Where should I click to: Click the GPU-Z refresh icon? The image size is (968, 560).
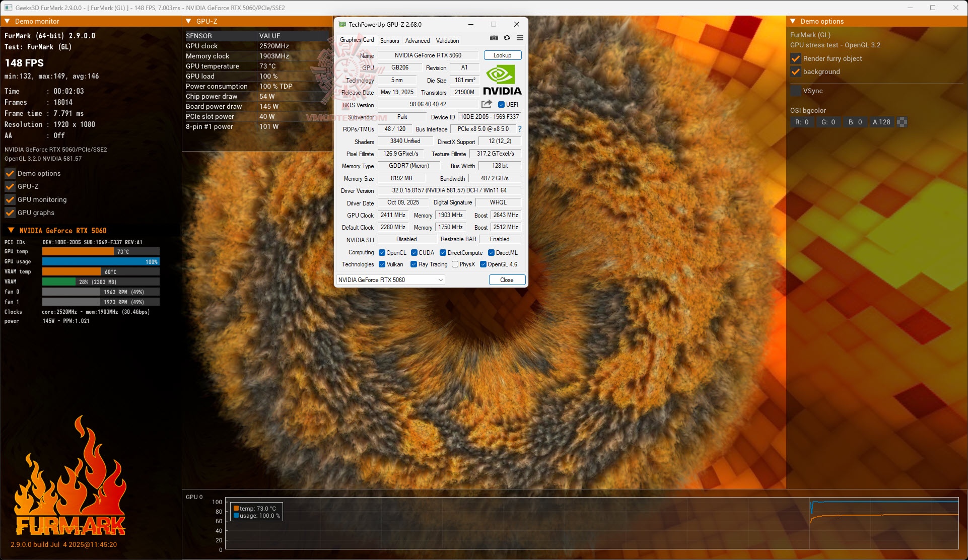pos(507,38)
